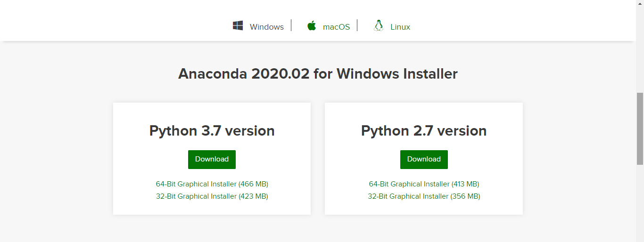Click the Linux penguin icon
This screenshot has height=242, width=644.
click(378, 25)
